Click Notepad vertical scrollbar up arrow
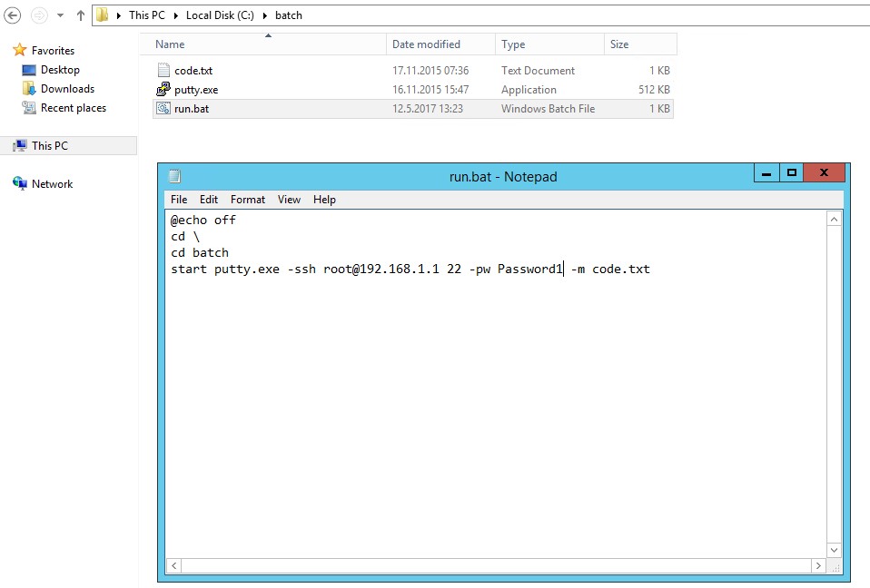 [834, 220]
